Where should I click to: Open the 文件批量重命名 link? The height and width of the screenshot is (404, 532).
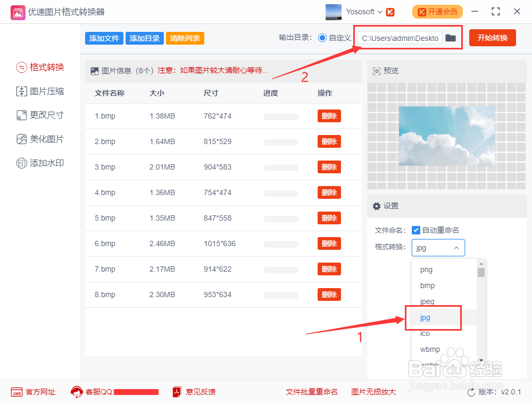point(311,392)
